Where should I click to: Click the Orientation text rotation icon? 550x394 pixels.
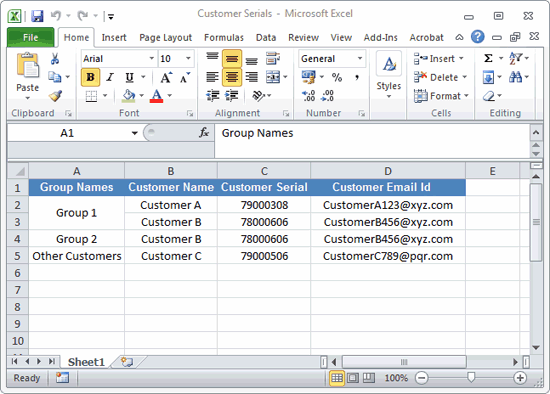259,95
